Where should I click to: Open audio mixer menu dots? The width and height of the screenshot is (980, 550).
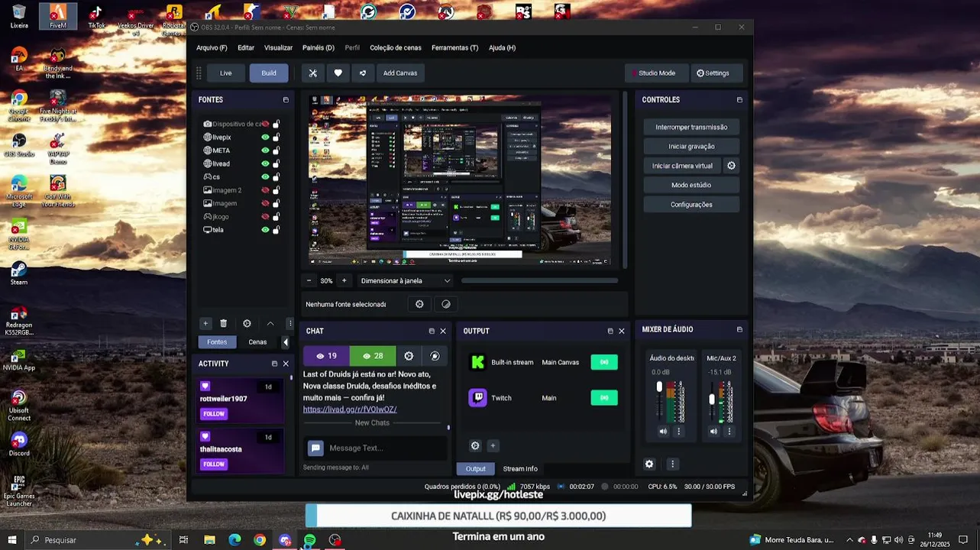click(x=672, y=464)
